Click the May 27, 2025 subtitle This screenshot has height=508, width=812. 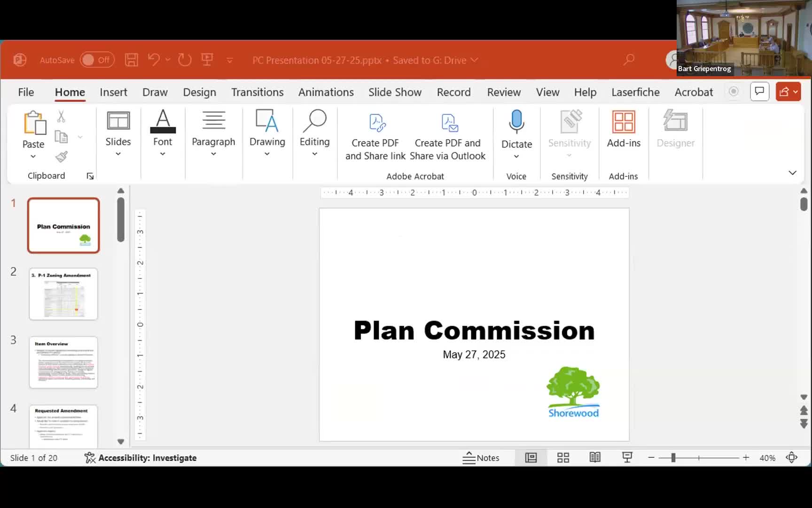(474, 355)
